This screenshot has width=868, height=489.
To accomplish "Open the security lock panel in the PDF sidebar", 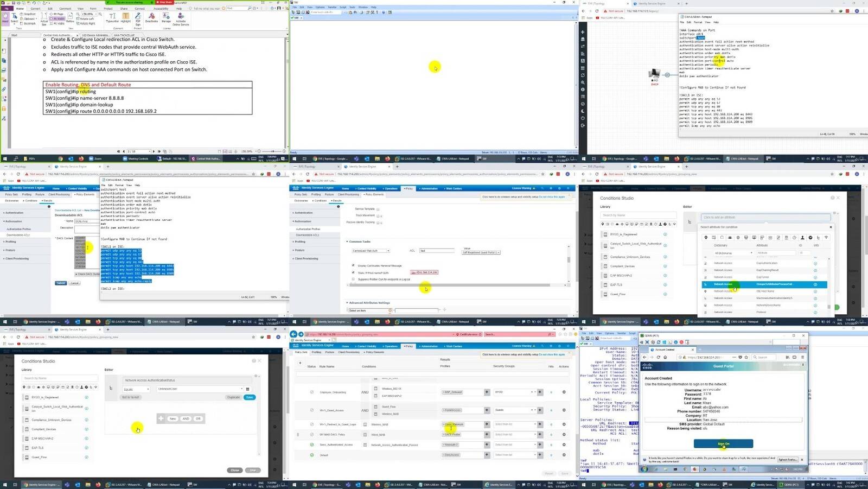I will [x=4, y=109].
